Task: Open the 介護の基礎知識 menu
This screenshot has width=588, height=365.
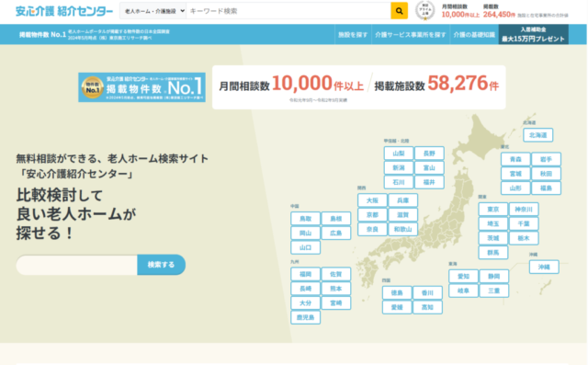Action: (x=474, y=35)
